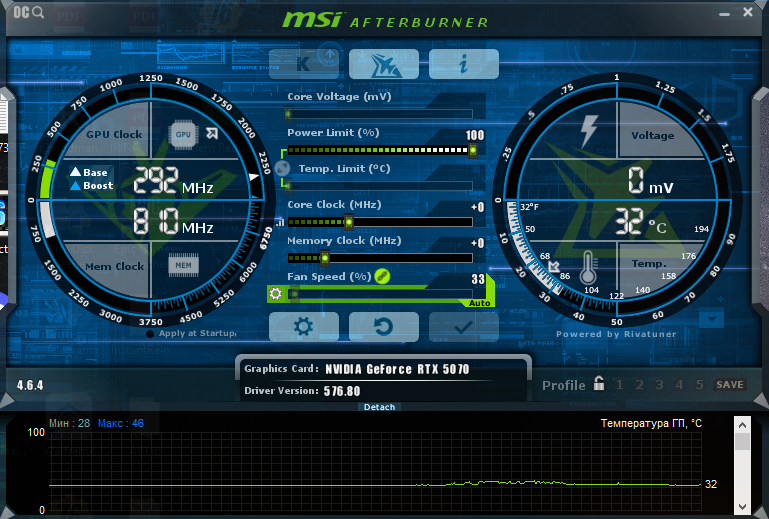Screen dimensions: 769x519
Task: Click the monitor graph scroll up arrow
Action: pos(742,425)
